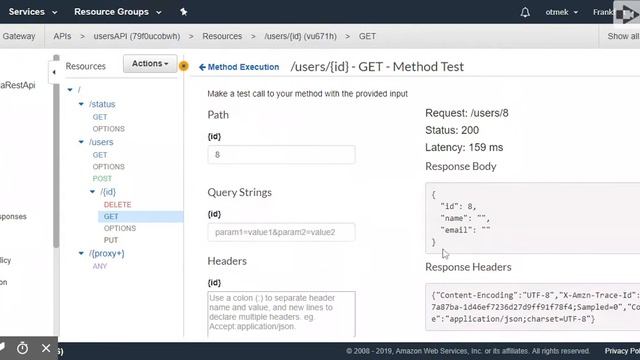Click the Query Strings input field
640x360 pixels.
pyautogui.click(x=281, y=232)
